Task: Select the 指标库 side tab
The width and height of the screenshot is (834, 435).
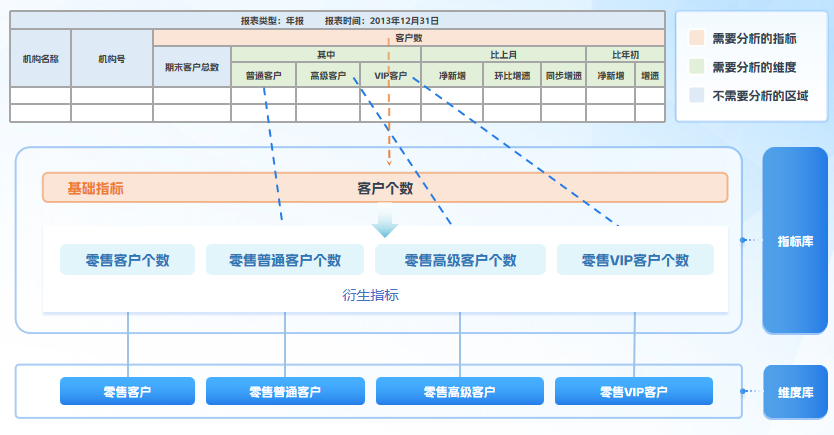Action: [x=795, y=240]
